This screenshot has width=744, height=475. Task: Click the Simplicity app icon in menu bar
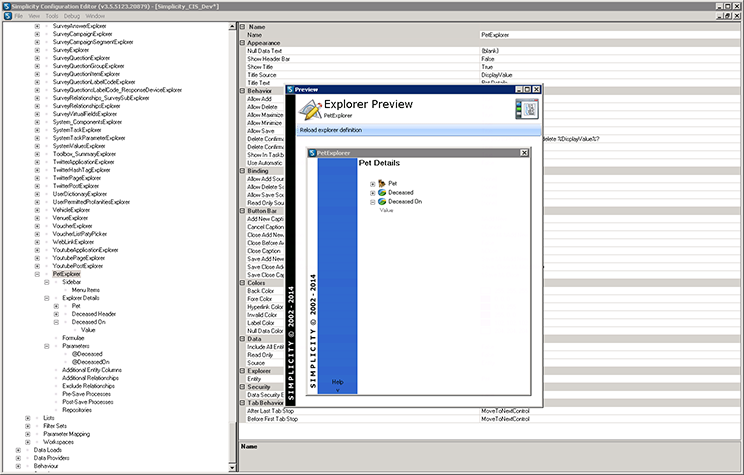(x=8, y=16)
